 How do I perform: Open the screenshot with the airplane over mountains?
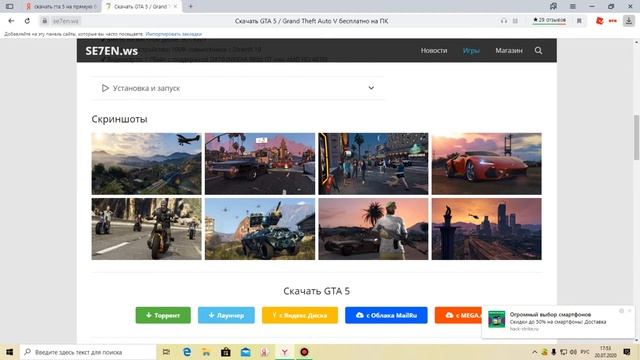147,164
